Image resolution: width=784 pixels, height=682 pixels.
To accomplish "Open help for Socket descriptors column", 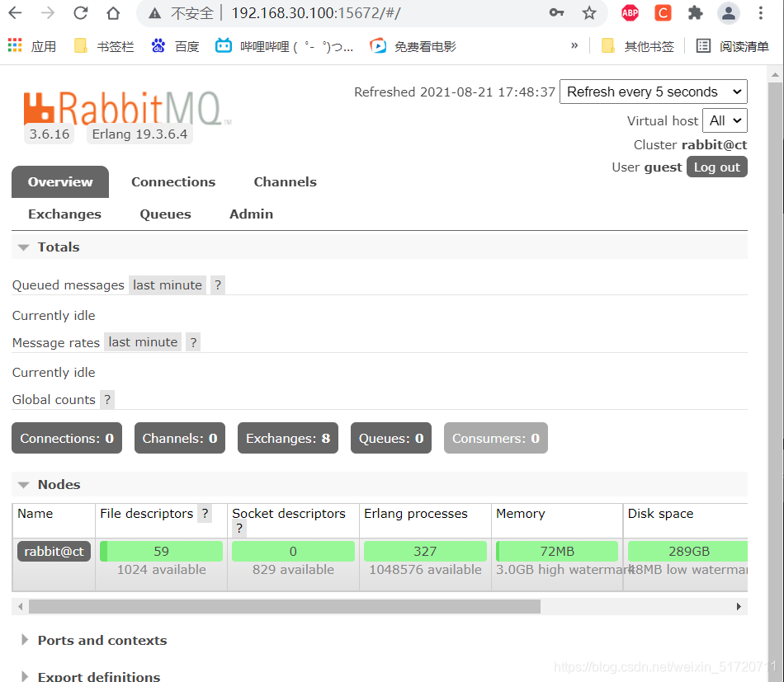I will pos(239,528).
